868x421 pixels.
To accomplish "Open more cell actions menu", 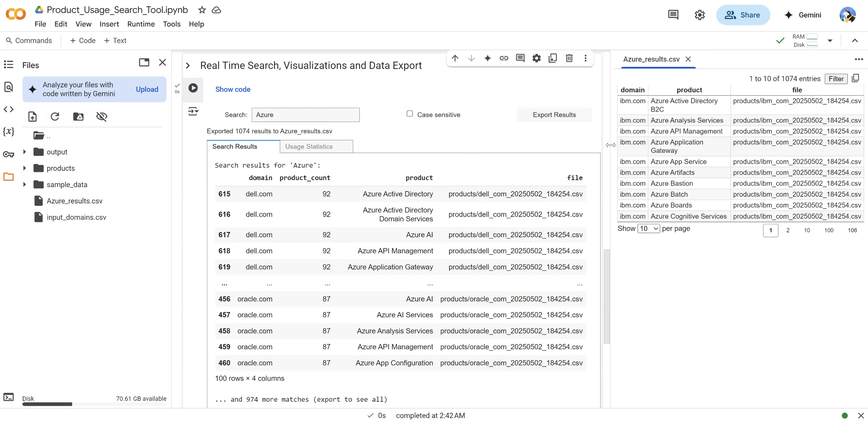I will (585, 58).
